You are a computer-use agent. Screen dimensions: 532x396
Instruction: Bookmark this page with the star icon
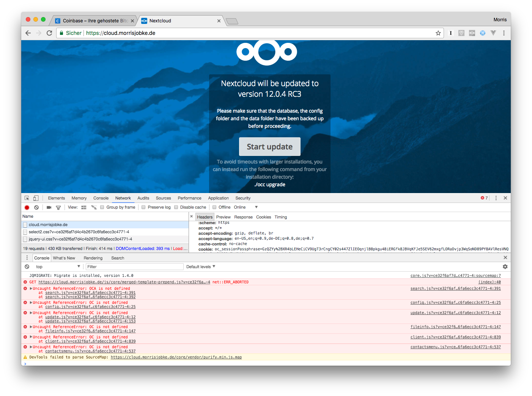click(438, 33)
